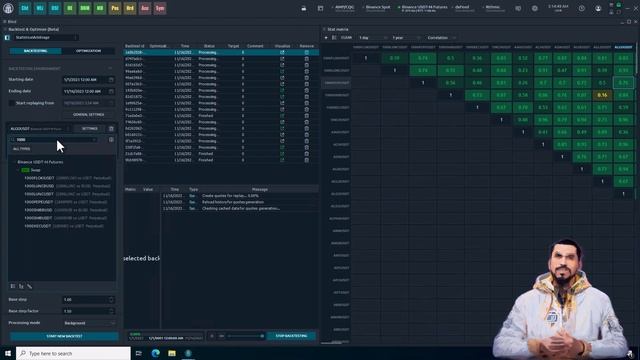Click the lock icon in top toolbar
640x360 pixels.
pyautogui.click(x=304, y=8)
